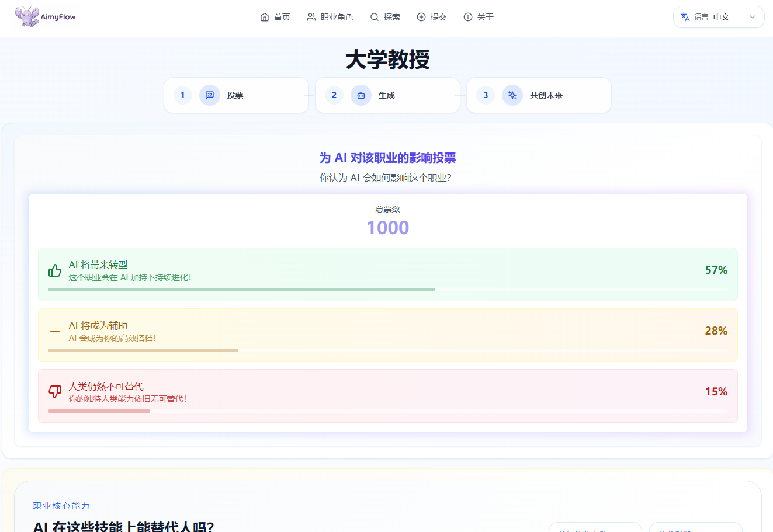Click the AimyFlow dragon logo

[27, 16]
